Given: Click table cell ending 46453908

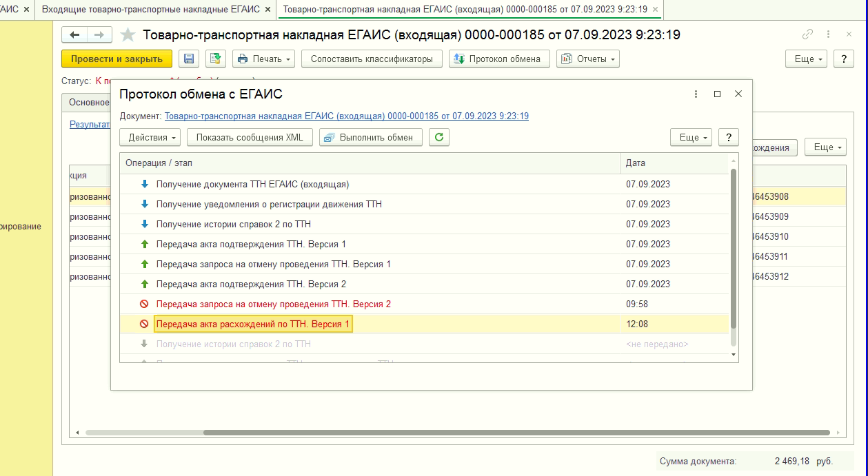Looking at the screenshot, I should pyautogui.click(x=798, y=196).
